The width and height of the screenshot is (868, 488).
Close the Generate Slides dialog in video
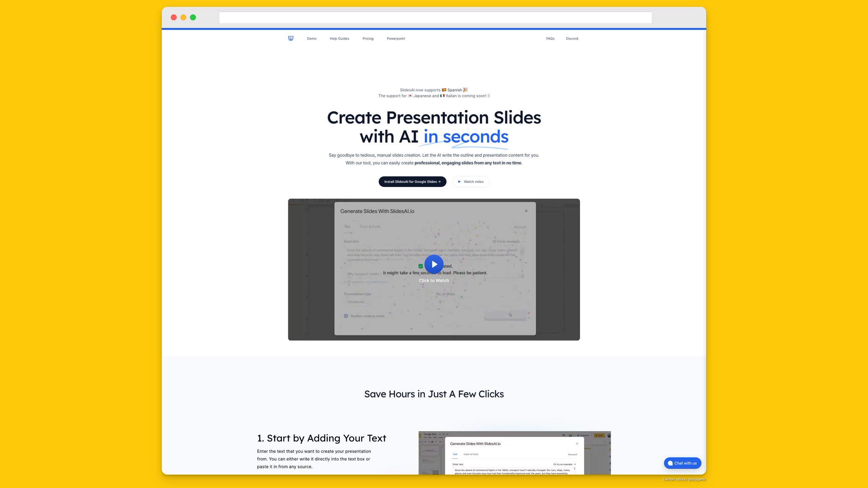pos(526,211)
